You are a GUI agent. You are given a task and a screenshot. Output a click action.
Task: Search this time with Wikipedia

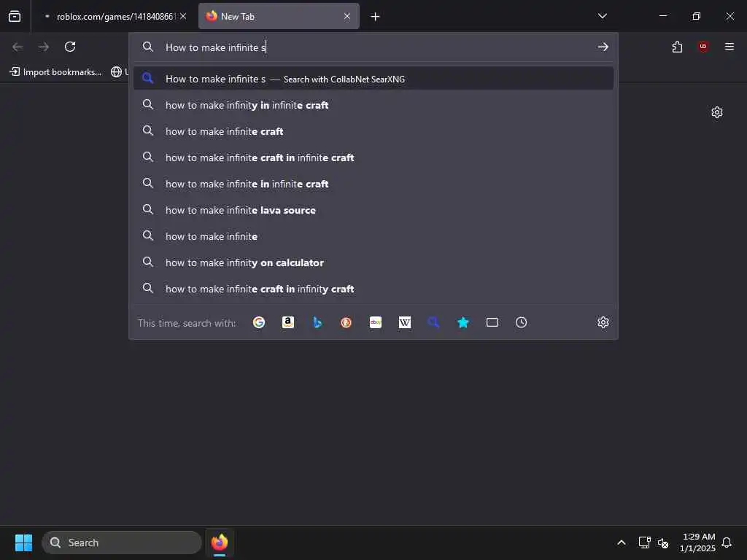404,322
